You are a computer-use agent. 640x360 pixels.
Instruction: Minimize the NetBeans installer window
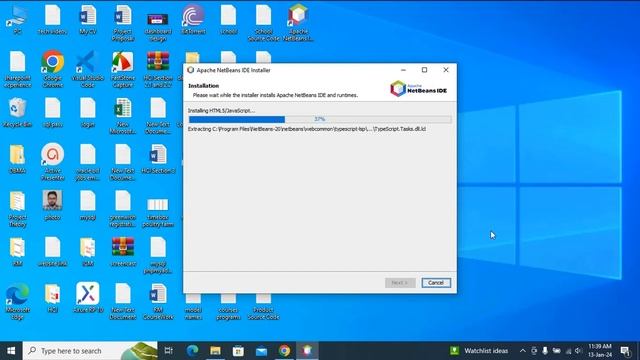pos(403,70)
